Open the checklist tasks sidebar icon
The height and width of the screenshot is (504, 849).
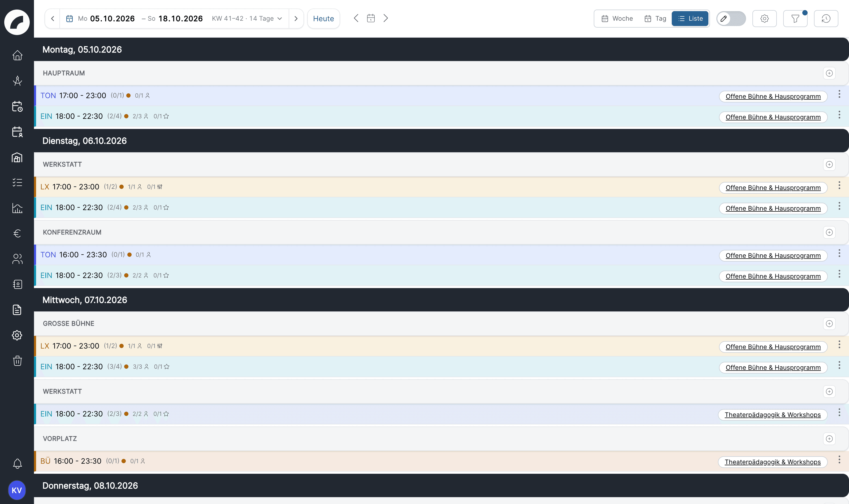(x=17, y=183)
